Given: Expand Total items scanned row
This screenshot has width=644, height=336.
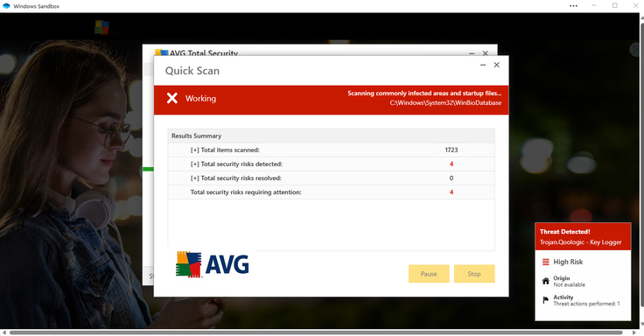Looking at the screenshot, I should [x=194, y=150].
